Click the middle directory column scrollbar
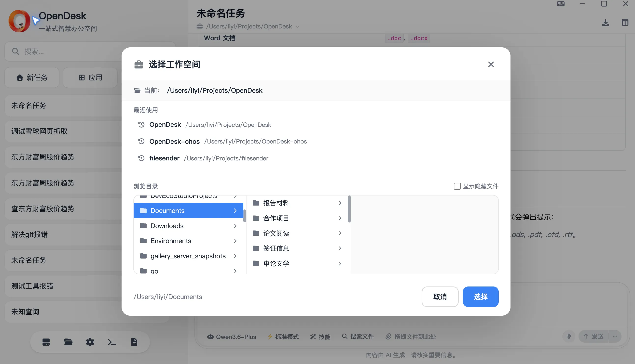Screen dimensions: 635x364 pos(349,209)
